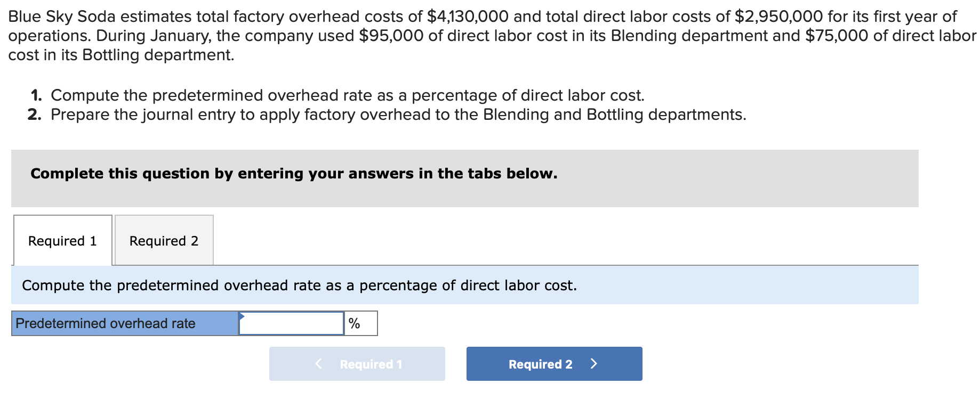Click the instruction text in the light-blue panel
The width and height of the screenshot is (980, 400).
299,285
